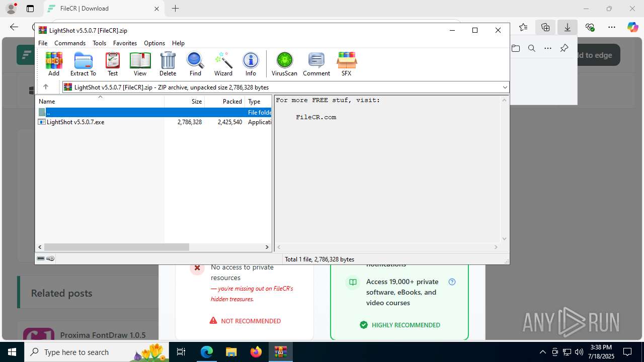Sort file list by Type column
Viewport: 644px width, 362px height.
[x=258, y=101]
